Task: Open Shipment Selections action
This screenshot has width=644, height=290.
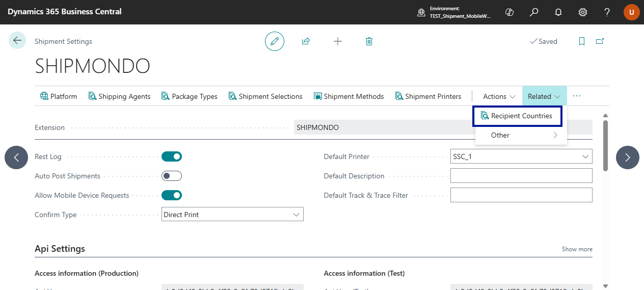Action: coord(265,96)
